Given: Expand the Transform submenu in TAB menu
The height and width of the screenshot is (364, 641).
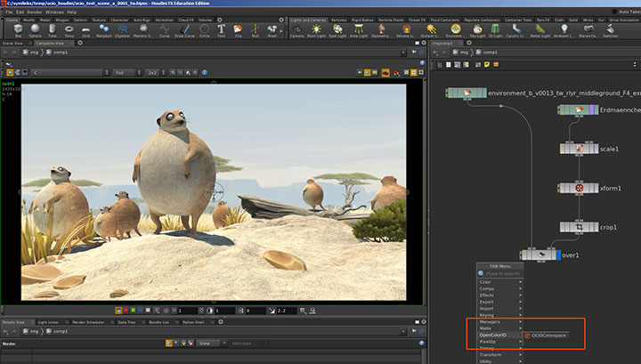Looking at the screenshot, I should (500, 354).
